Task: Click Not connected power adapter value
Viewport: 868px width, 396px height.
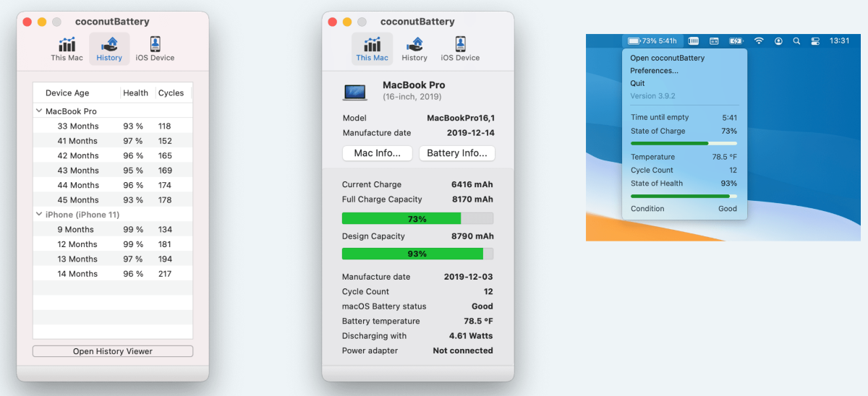Action: (x=463, y=350)
